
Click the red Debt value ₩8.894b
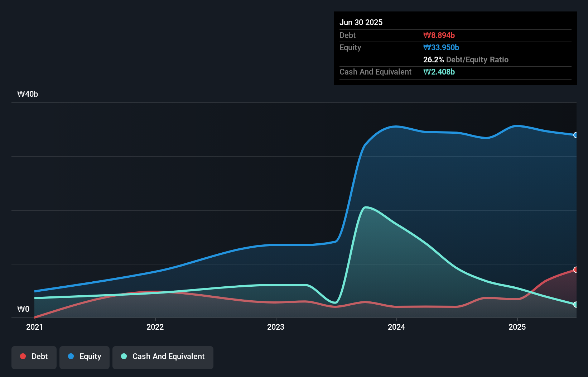[439, 35]
